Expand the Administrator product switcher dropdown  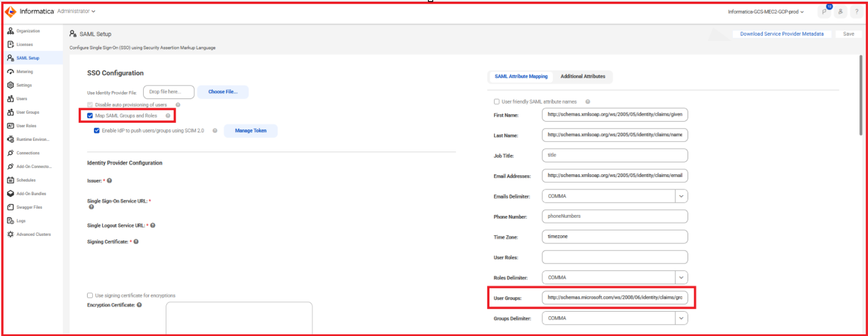pyautogui.click(x=76, y=11)
